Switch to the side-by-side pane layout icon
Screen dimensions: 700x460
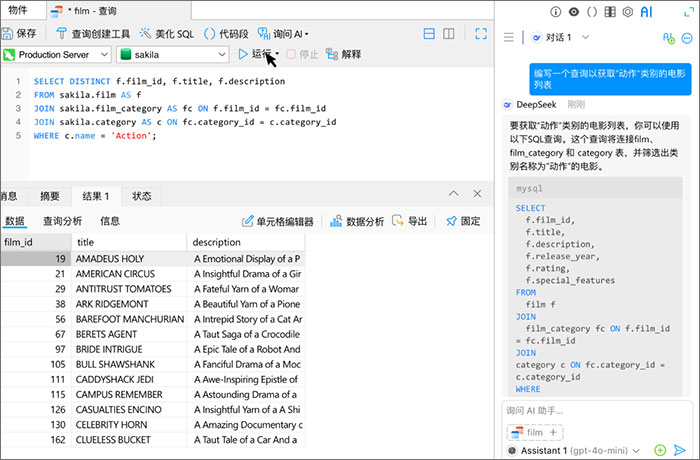click(x=449, y=33)
